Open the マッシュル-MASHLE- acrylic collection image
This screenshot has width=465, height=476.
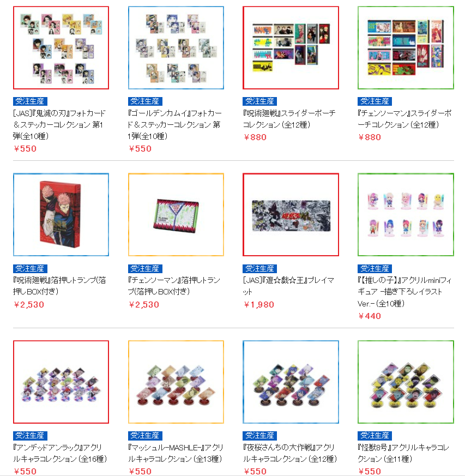[176, 382]
